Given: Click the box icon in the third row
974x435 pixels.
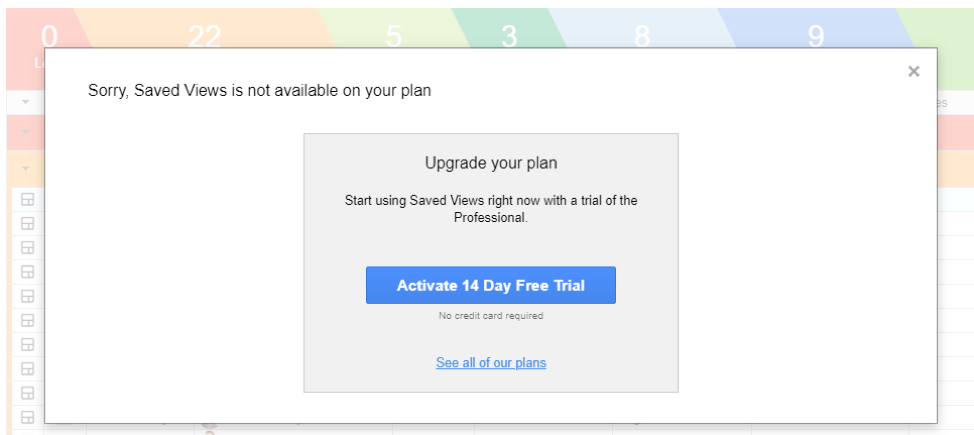Looking at the screenshot, I should pyautogui.click(x=27, y=248).
